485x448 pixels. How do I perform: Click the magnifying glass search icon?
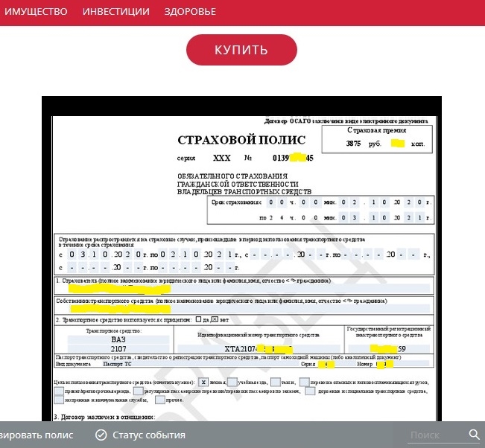474,435
